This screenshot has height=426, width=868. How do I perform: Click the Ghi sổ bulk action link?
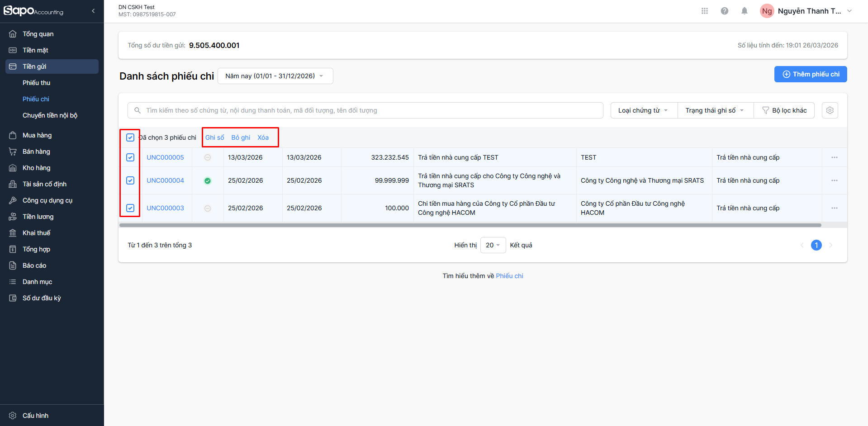(x=214, y=137)
